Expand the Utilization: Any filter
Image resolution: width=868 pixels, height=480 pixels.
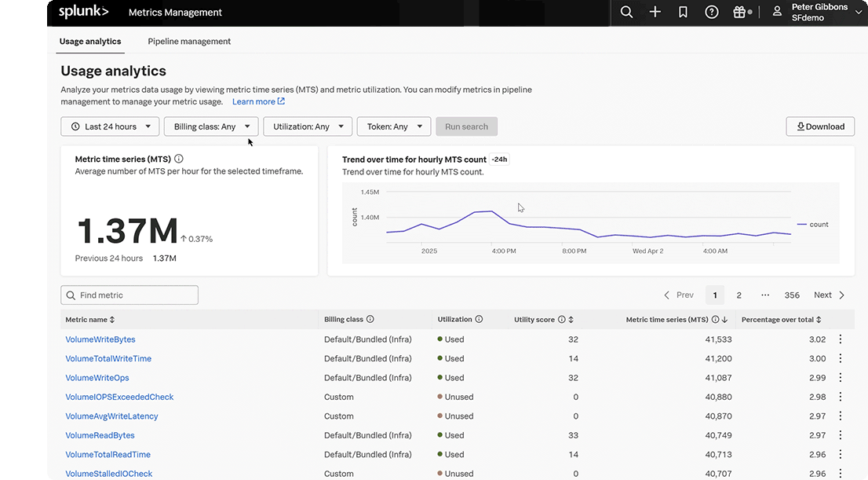(307, 126)
